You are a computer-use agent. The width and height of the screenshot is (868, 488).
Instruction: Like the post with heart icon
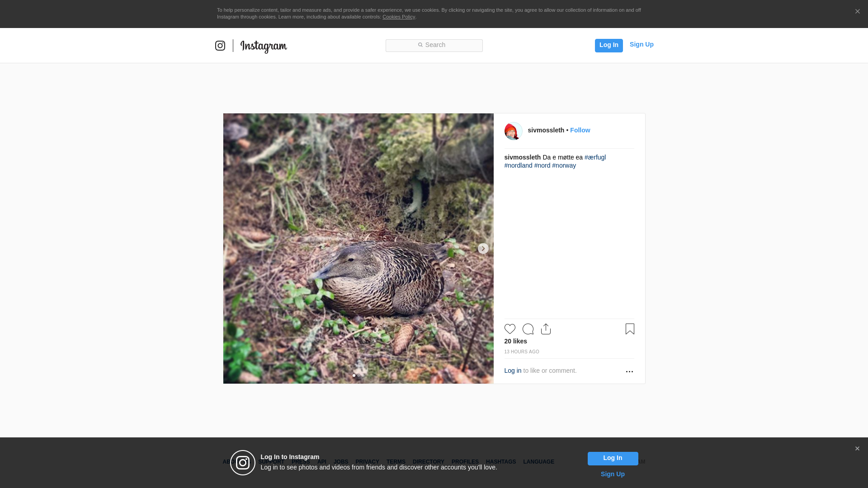(509, 329)
